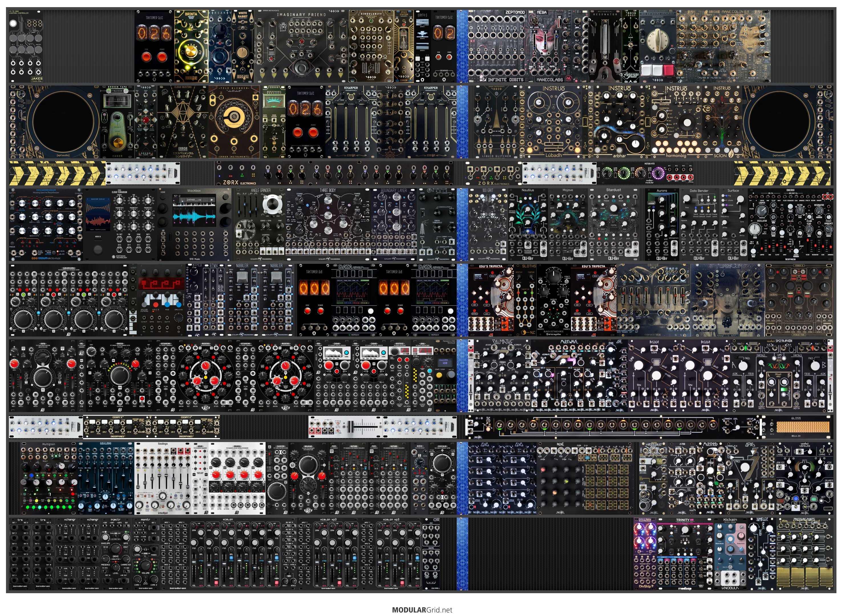The height and width of the screenshot is (616, 845).
Task: Open the Wogglebug module
Action: pos(653,478)
